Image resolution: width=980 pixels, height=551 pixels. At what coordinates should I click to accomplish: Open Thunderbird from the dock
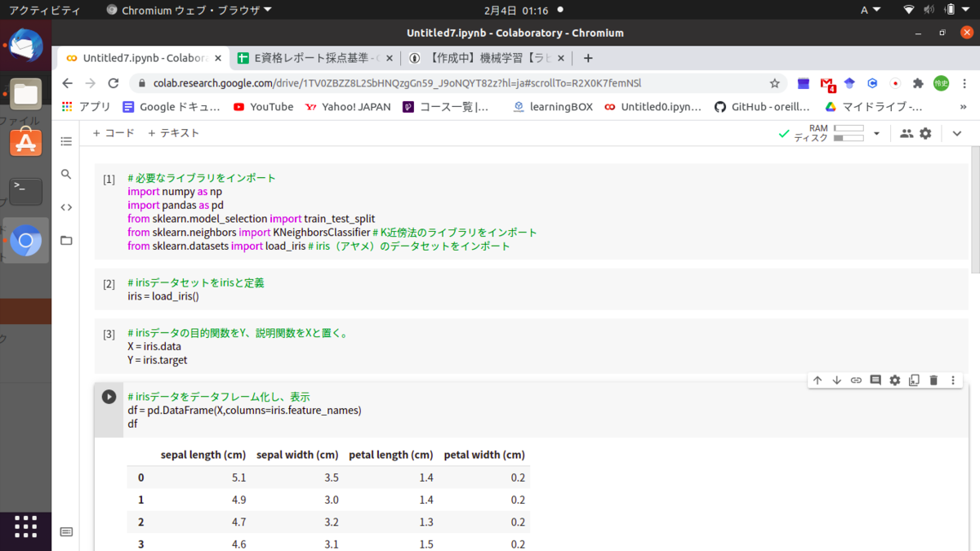point(25,44)
